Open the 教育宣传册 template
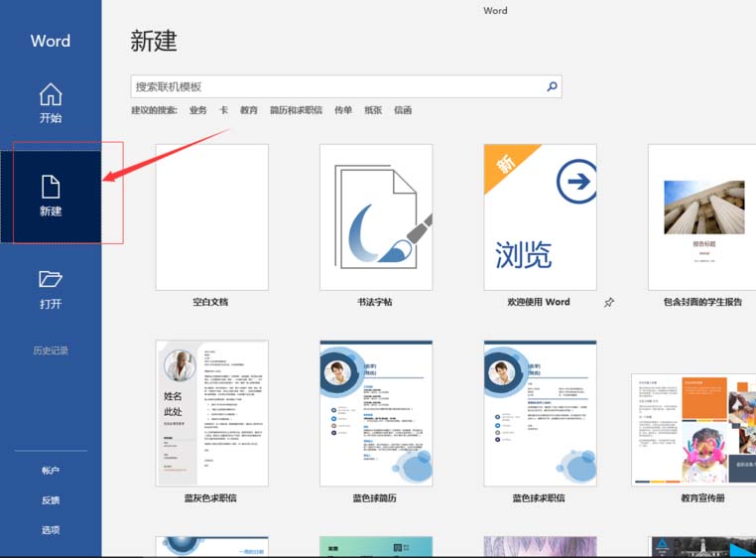 coord(693,430)
